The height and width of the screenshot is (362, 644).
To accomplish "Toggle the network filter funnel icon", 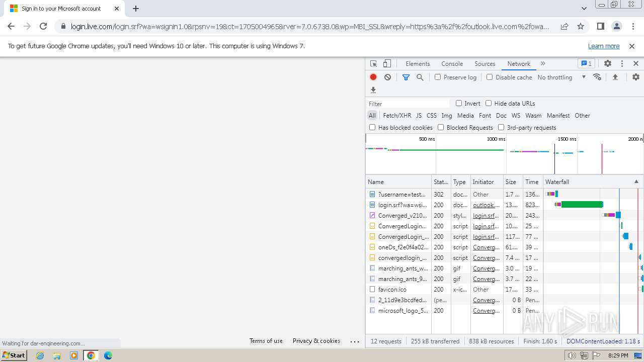I will 406,77.
